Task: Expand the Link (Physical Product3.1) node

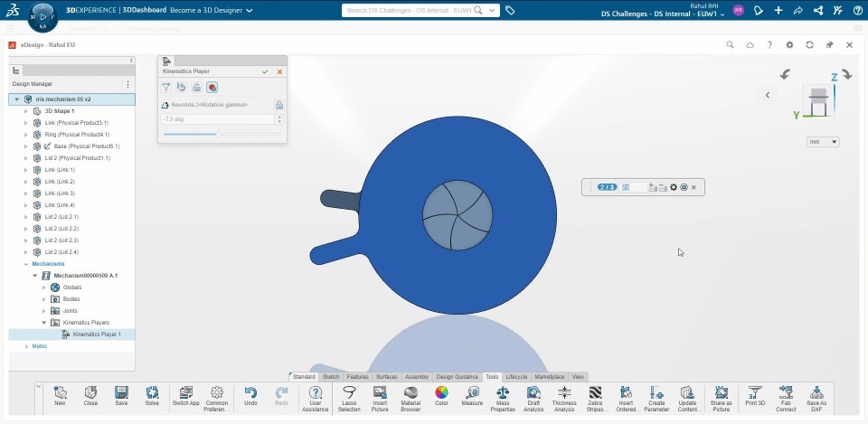Action: pos(25,123)
